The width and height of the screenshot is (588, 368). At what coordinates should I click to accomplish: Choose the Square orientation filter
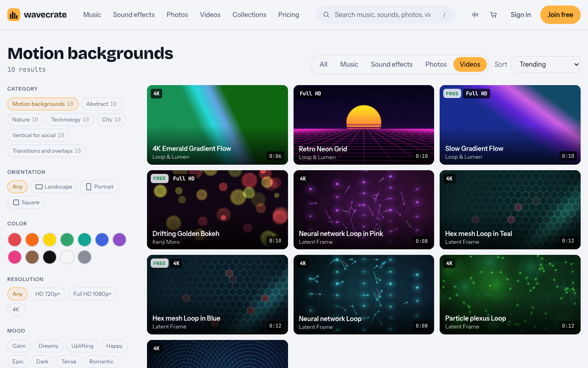click(26, 202)
